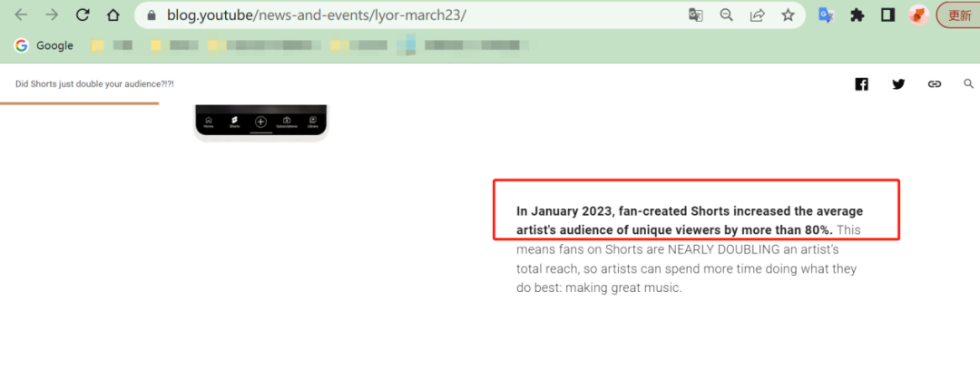The width and height of the screenshot is (980, 370).
Task: Open the browser share page icon
Action: point(757,15)
